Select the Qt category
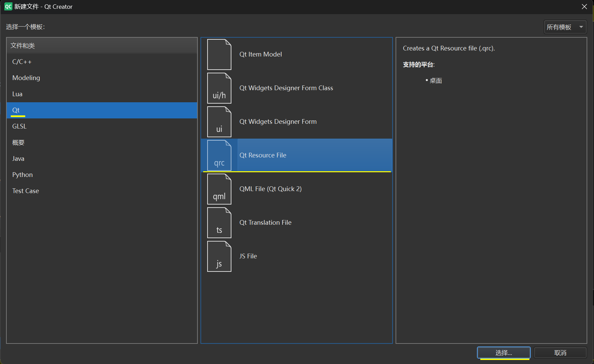The height and width of the screenshot is (364, 594). tap(102, 110)
